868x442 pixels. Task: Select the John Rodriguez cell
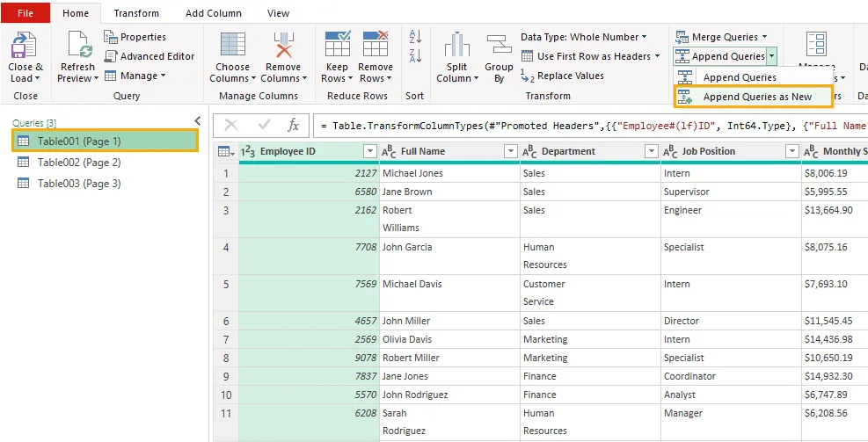point(449,395)
